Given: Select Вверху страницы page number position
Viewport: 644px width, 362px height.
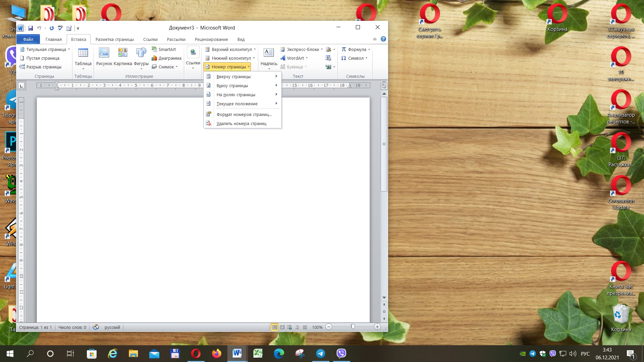Looking at the screenshot, I should pyautogui.click(x=233, y=76).
